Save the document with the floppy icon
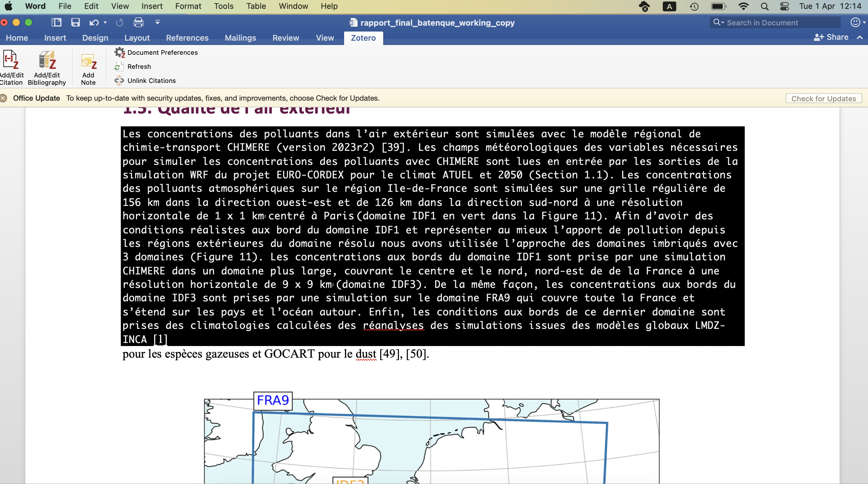The width and height of the screenshot is (868, 484). click(75, 23)
